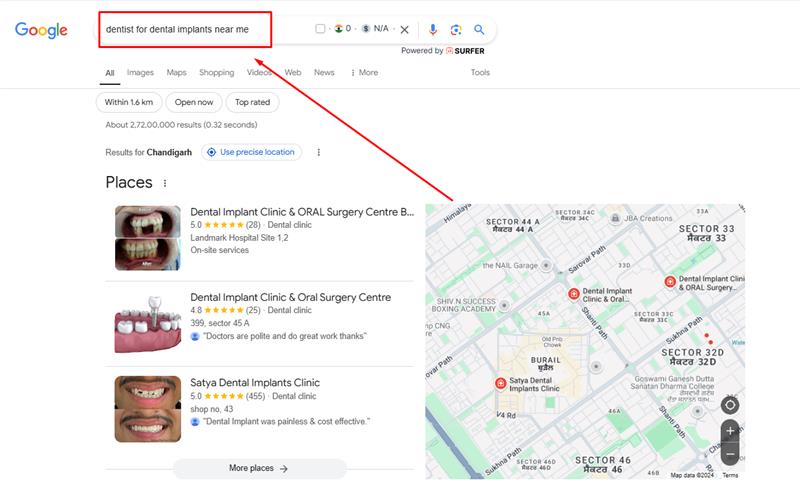Click the ORAL Surgery map pin near Sector 33
Screen dimensions: 800x483
670,282
